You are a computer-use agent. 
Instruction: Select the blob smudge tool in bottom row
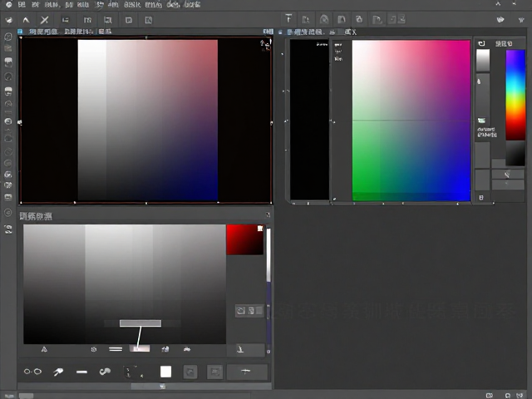105,372
